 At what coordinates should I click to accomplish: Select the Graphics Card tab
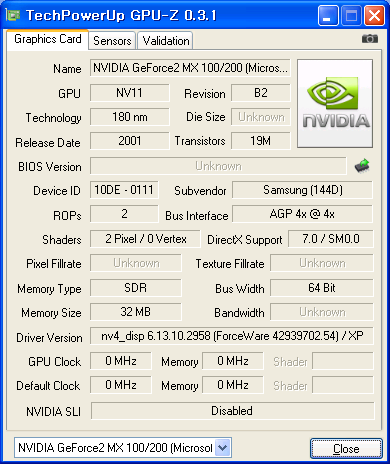coord(48,39)
